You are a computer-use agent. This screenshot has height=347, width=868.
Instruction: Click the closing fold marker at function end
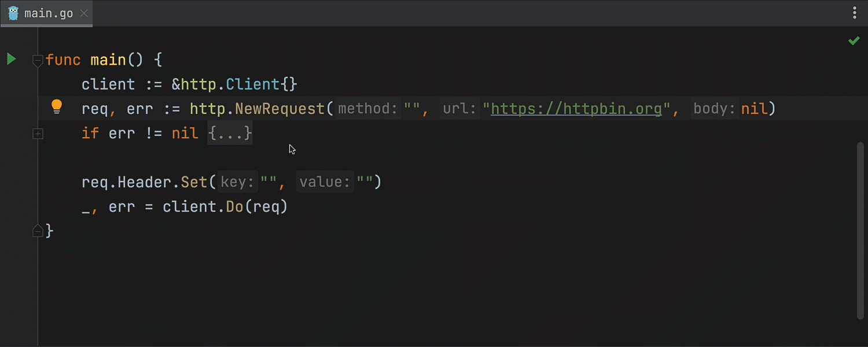click(x=38, y=231)
